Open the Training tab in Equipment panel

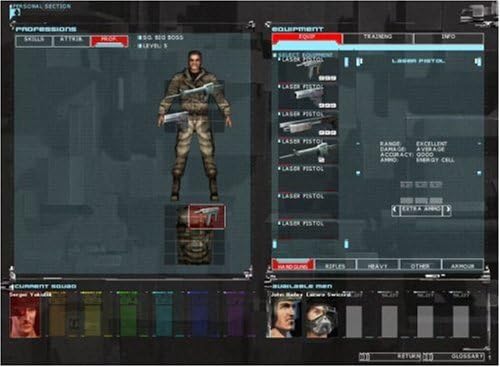coord(378,38)
